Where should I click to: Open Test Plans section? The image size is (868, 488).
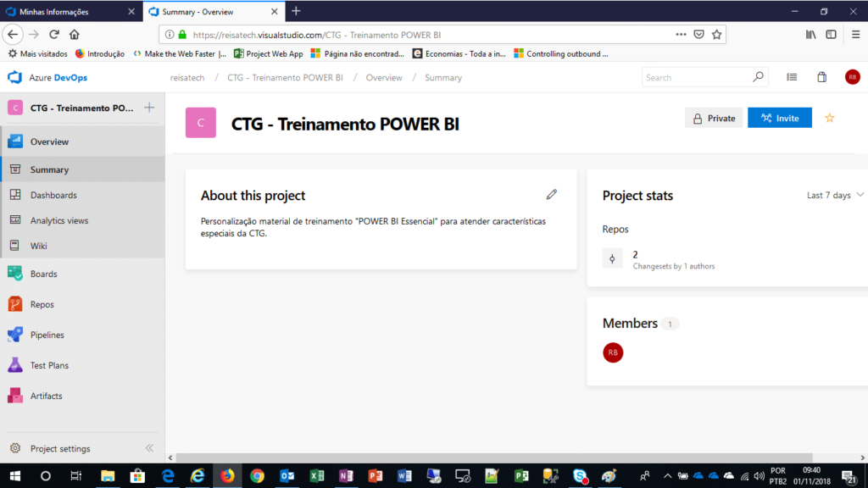click(49, 365)
